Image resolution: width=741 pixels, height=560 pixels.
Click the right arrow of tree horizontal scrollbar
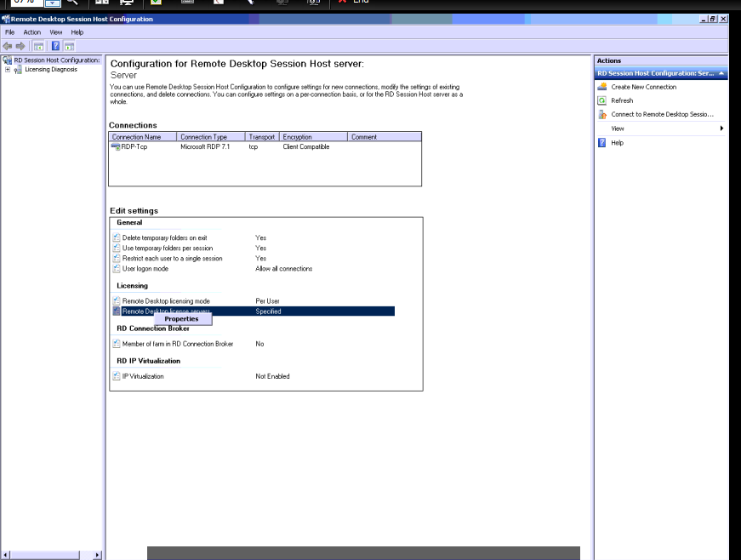[97, 555]
